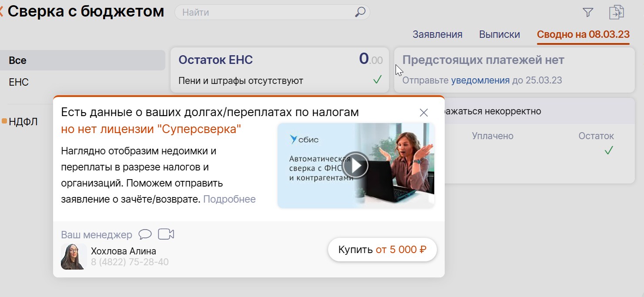Select Все in the left list
This screenshot has width=644, height=297.
[18, 60]
